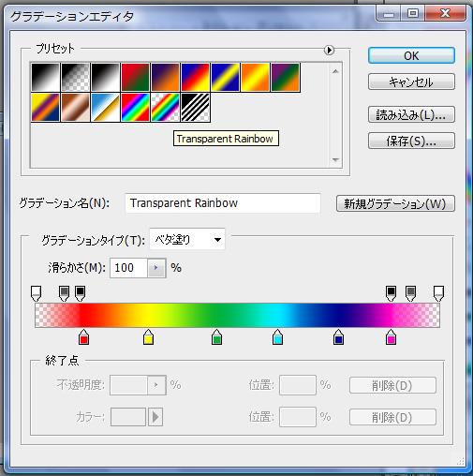This screenshot has width=473, height=476.
Task: Click the キャンセル button
Action: [x=411, y=82]
